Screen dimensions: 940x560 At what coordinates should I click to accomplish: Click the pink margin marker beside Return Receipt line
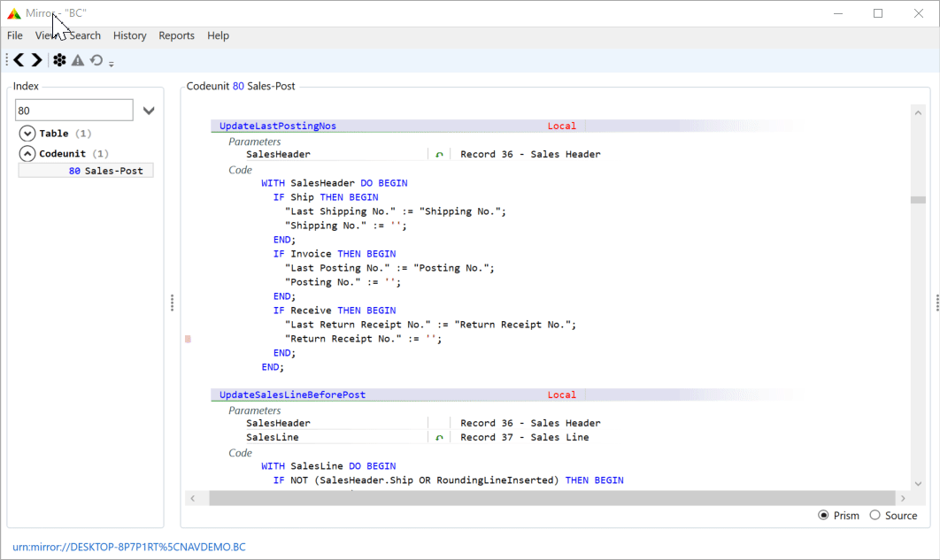click(189, 339)
